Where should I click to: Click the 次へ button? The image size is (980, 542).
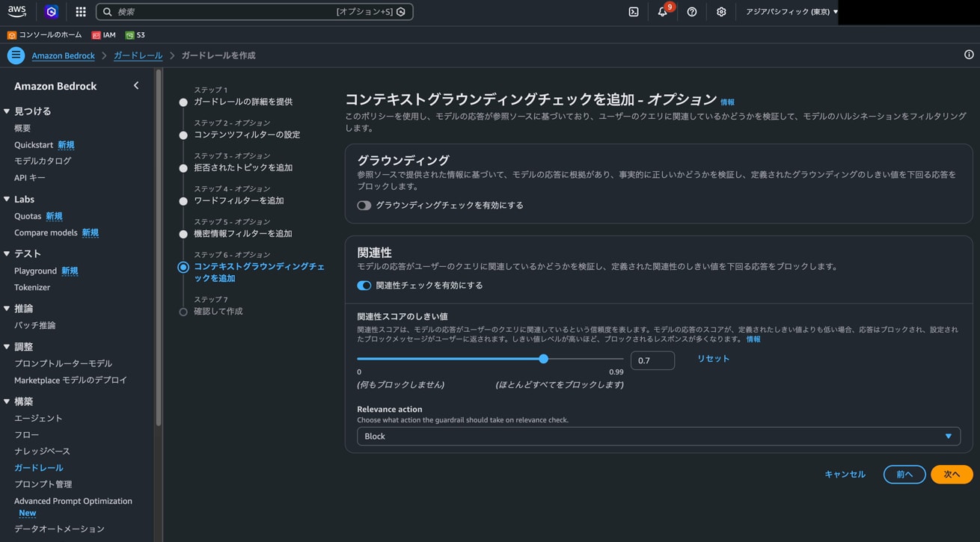(952, 475)
